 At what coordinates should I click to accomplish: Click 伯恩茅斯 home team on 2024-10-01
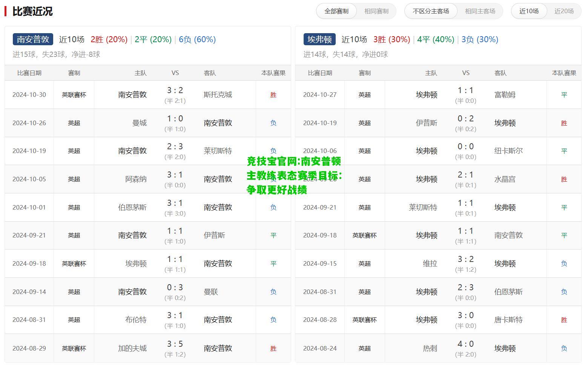(x=132, y=207)
